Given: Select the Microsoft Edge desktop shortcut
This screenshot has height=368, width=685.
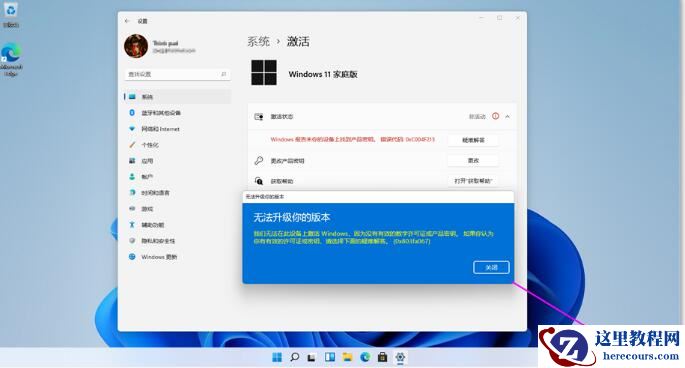Looking at the screenshot, I should pos(11,60).
